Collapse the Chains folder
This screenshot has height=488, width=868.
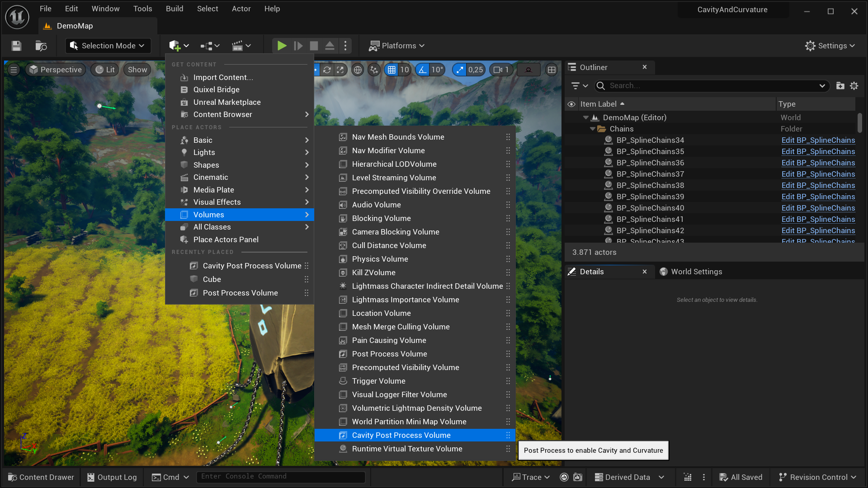point(593,129)
